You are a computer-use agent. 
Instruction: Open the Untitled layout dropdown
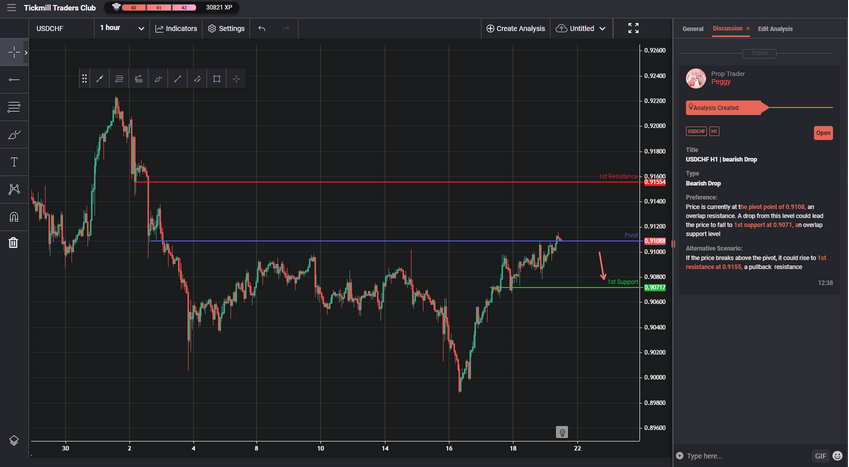coord(581,29)
